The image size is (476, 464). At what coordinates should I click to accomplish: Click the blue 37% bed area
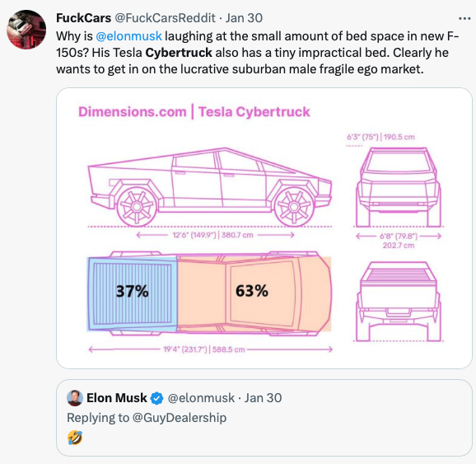pos(133,294)
